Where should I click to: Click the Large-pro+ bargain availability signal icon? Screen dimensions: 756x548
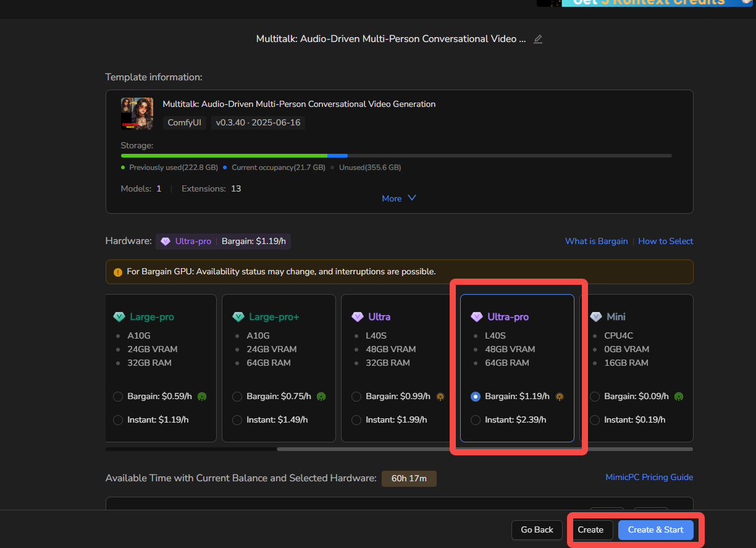(321, 397)
